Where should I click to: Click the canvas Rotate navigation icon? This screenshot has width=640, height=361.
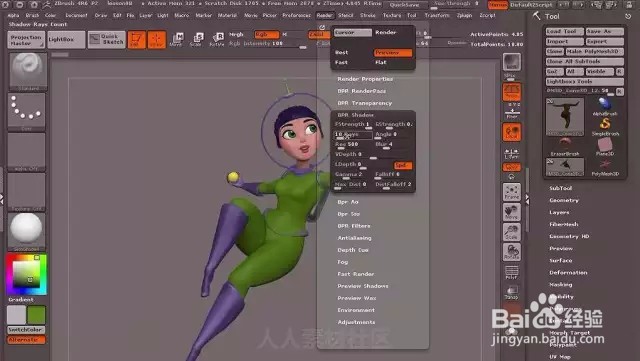(512, 252)
